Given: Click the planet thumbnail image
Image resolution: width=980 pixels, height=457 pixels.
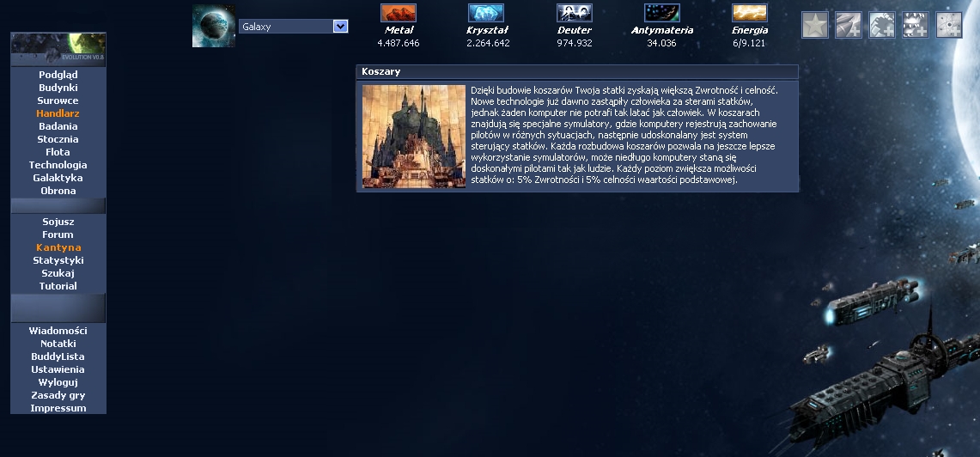Looking at the screenshot, I should [x=214, y=26].
